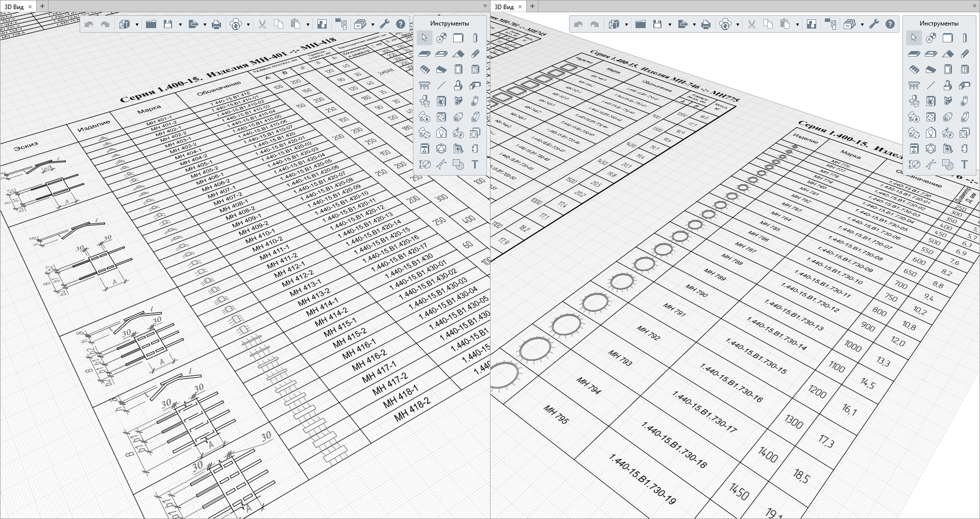
Task: Add new tab with plus in right window
Action: (x=532, y=6)
